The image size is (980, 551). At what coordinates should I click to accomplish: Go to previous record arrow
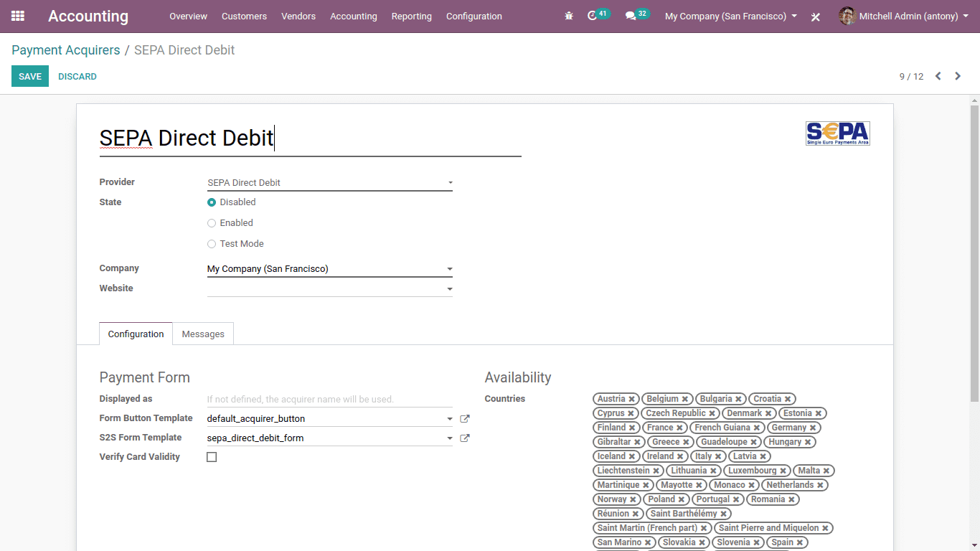(938, 76)
